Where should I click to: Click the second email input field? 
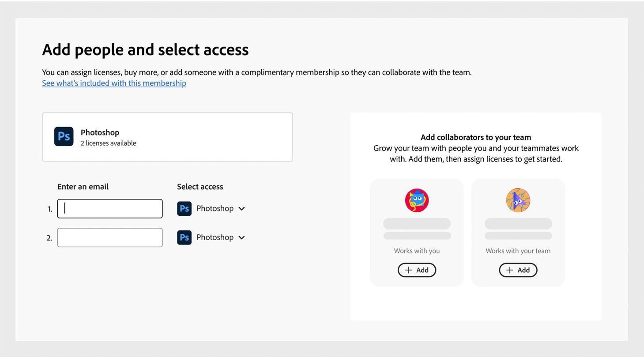point(109,237)
